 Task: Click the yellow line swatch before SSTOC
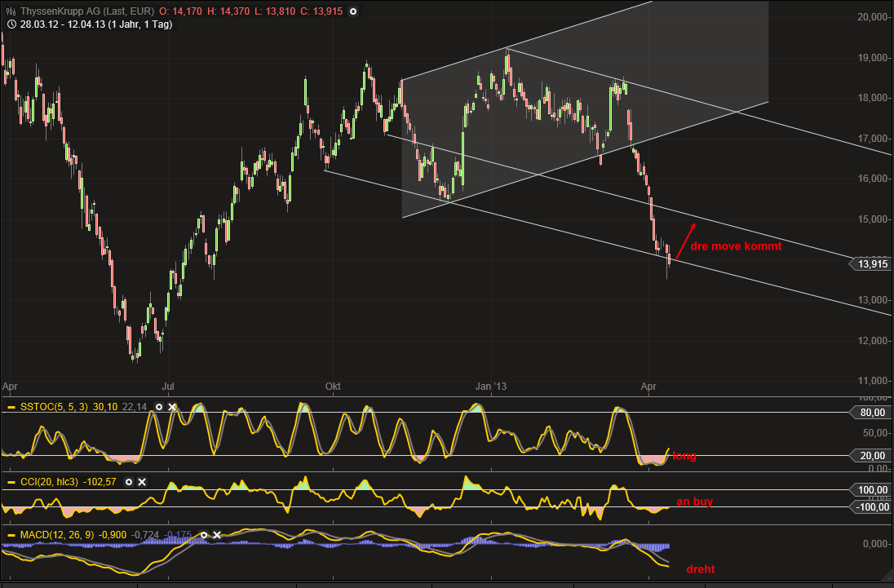pyautogui.click(x=11, y=407)
